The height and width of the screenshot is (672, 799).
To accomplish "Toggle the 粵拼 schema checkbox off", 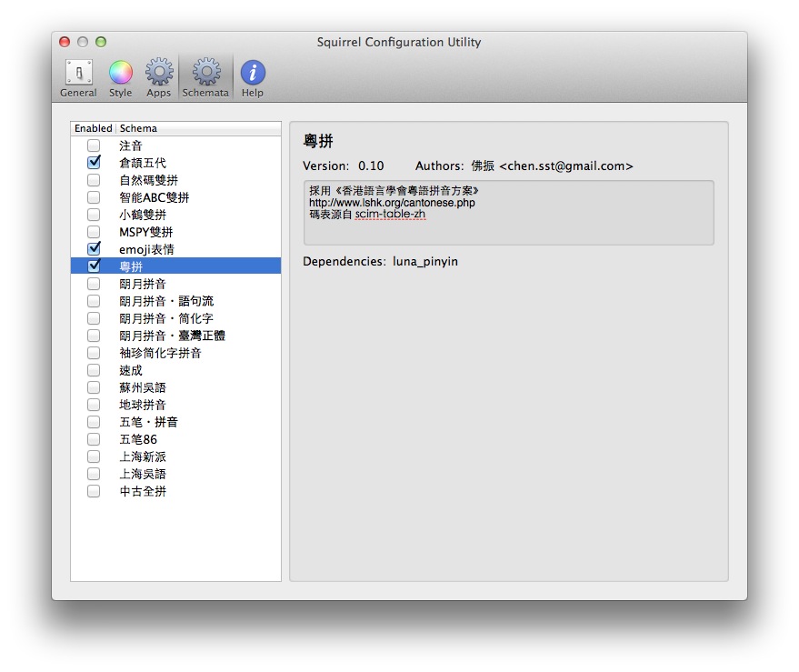I will click(94, 266).
